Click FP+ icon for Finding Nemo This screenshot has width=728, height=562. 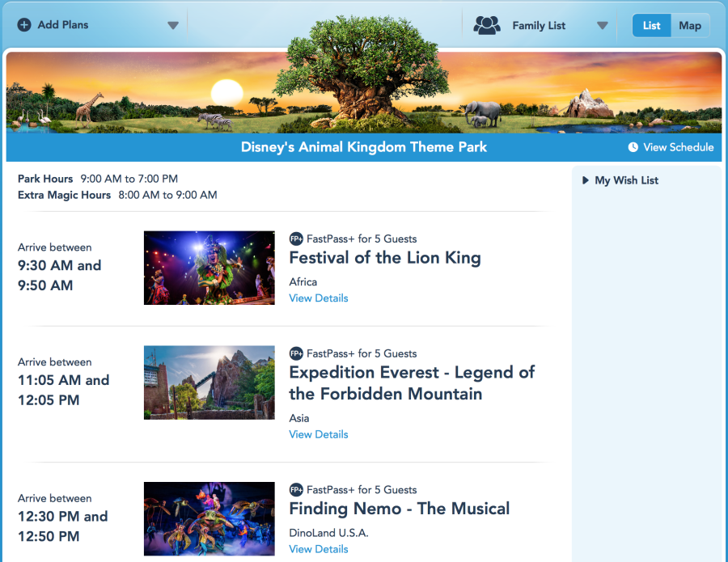[x=296, y=489]
